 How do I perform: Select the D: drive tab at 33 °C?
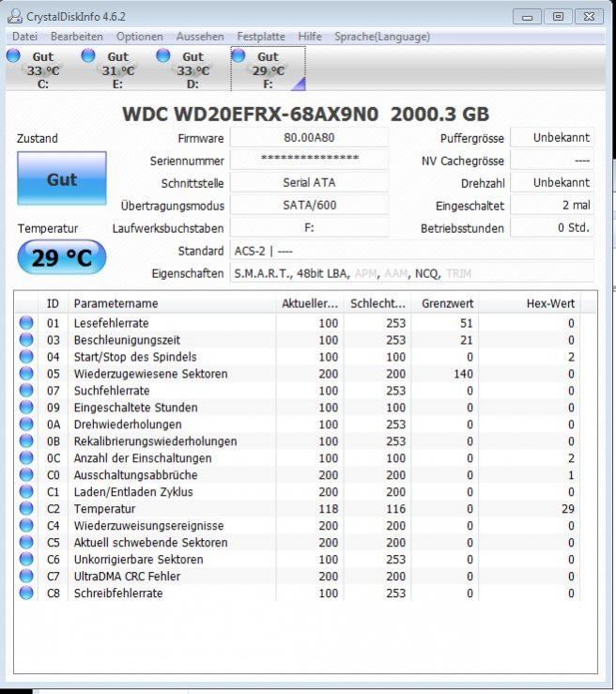pyautogui.click(x=192, y=69)
